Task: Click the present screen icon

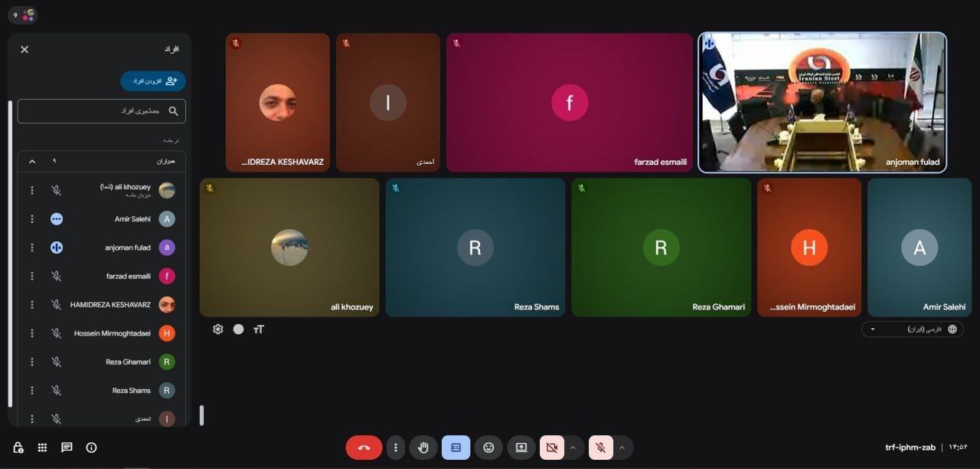Action: (521, 448)
